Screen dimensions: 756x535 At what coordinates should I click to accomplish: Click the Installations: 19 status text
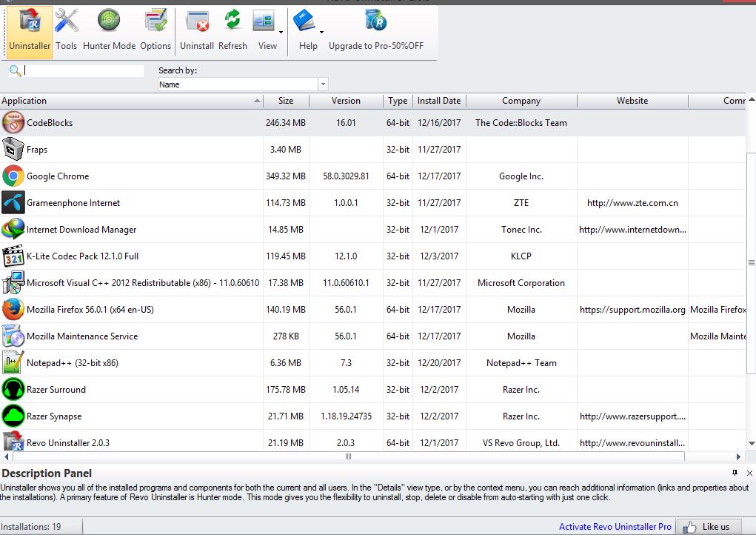[31, 527]
